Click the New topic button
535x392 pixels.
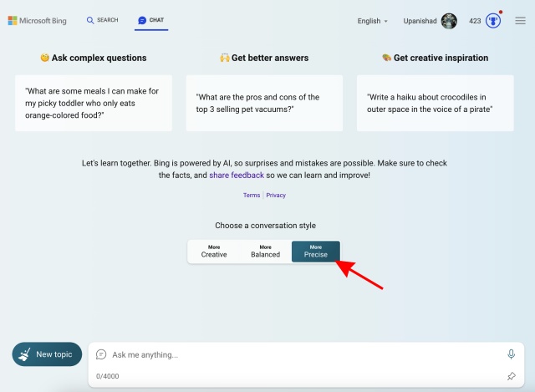47,354
